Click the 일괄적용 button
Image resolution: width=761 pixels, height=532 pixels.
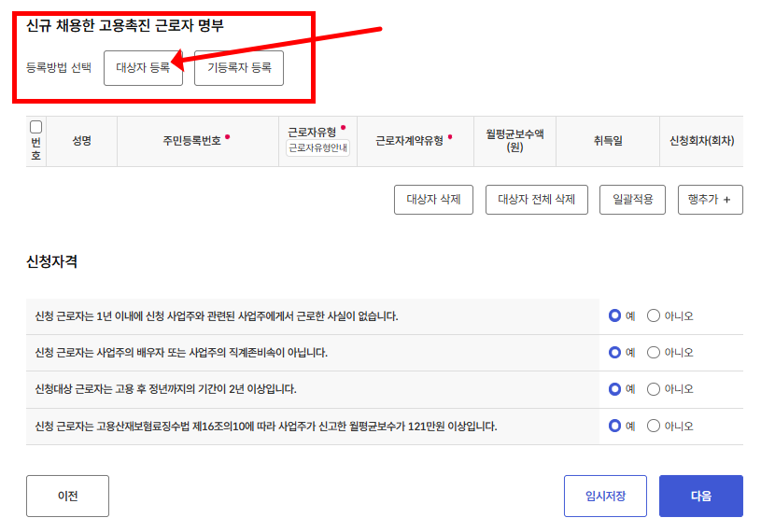point(632,200)
